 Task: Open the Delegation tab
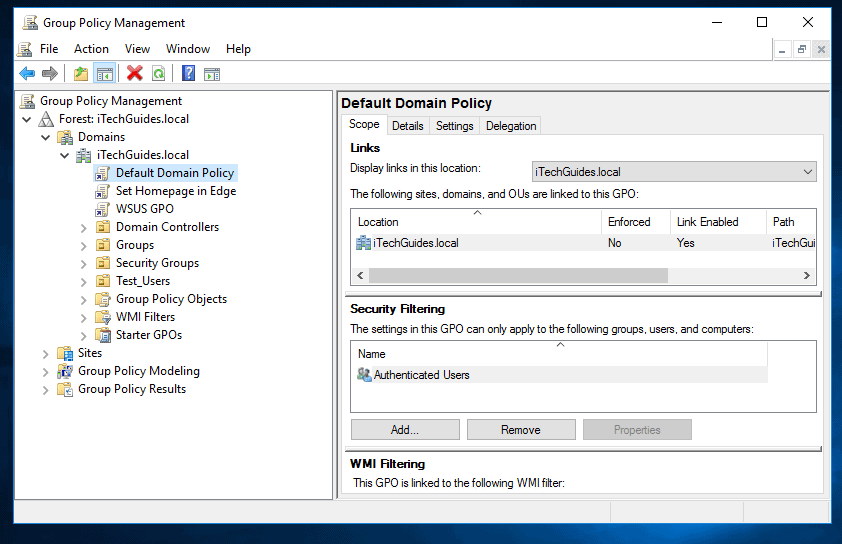coord(511,126)
